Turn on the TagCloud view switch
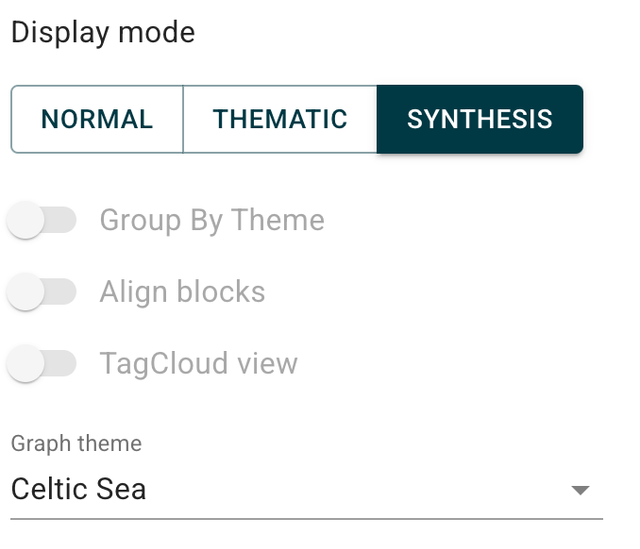The height and width of the screenshot is (549, 640). [x=42, y=364]
